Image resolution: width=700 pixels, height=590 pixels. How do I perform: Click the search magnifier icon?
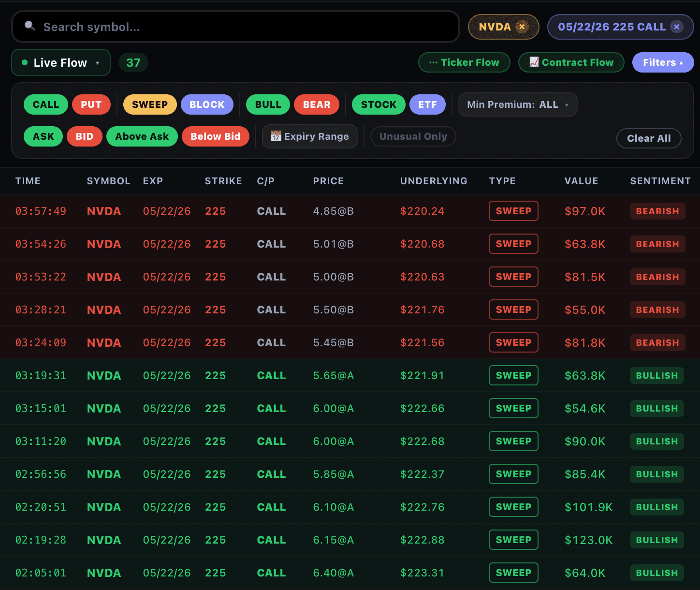click(30, 26)
